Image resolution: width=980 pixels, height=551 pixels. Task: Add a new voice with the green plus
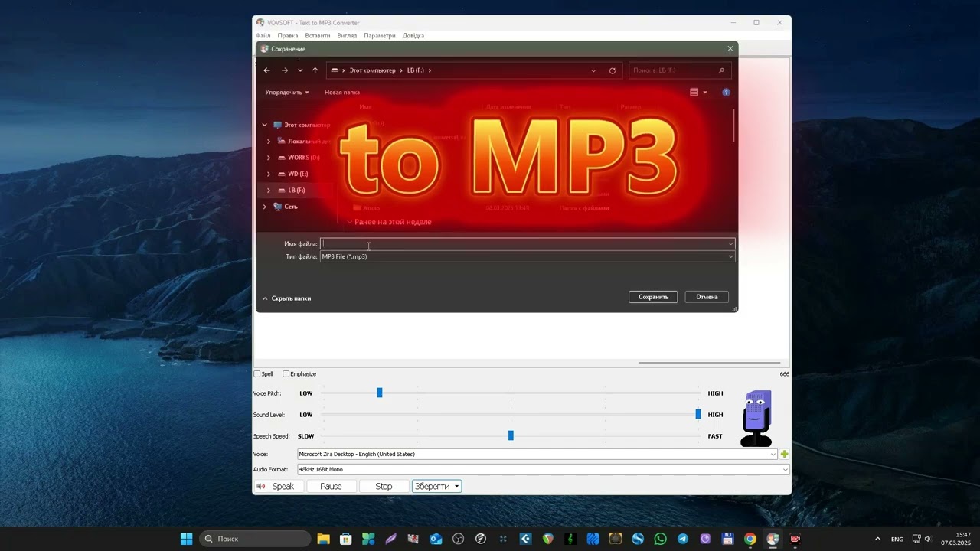(784, 454)
